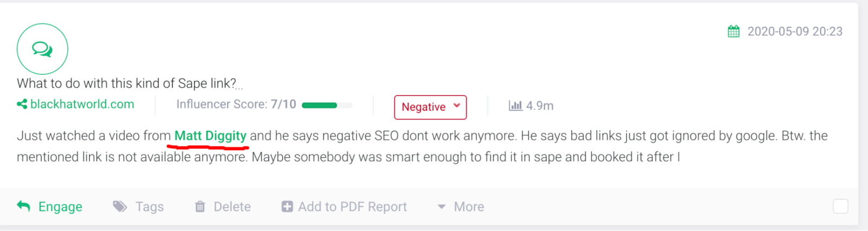Click the Add to PDF Report button
Image resolution: width=868 pixels, height=231 pixels.
[x=352, y=207]
